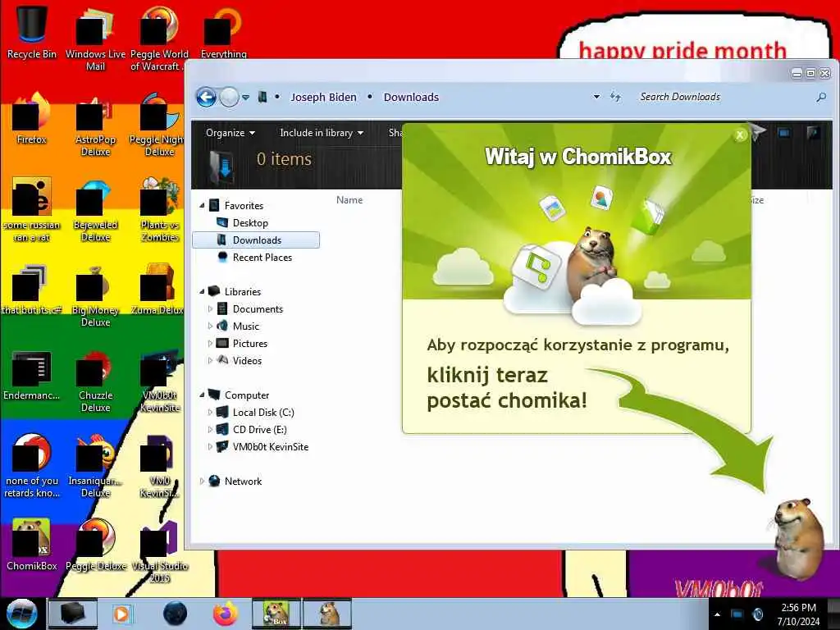Open ChomikBox desktop shortcut

[32, 545]
